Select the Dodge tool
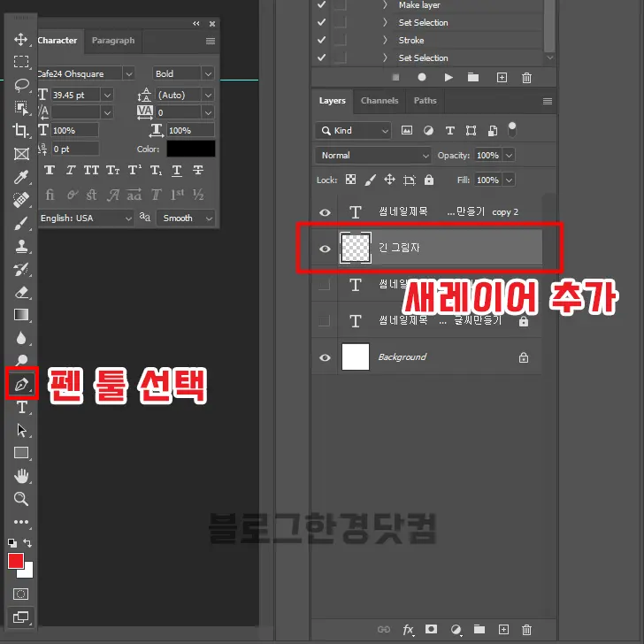 click(x=21, y=360)
